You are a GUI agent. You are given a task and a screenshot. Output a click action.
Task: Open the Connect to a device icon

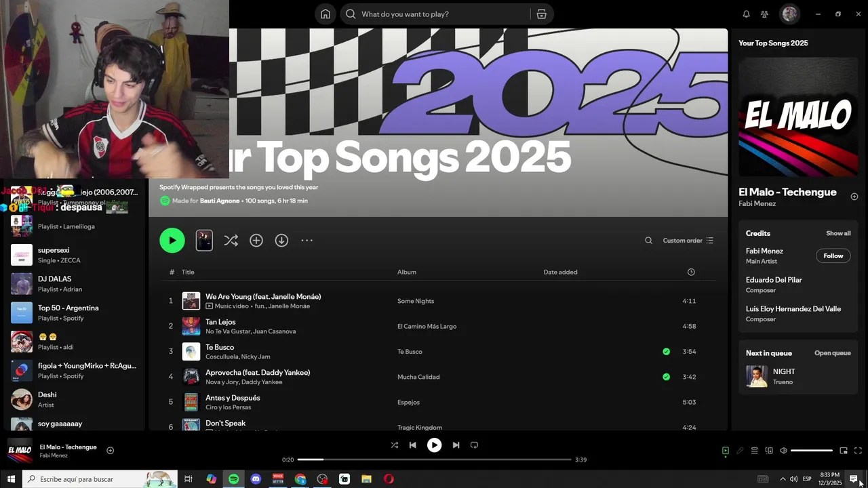coord(769,451)
